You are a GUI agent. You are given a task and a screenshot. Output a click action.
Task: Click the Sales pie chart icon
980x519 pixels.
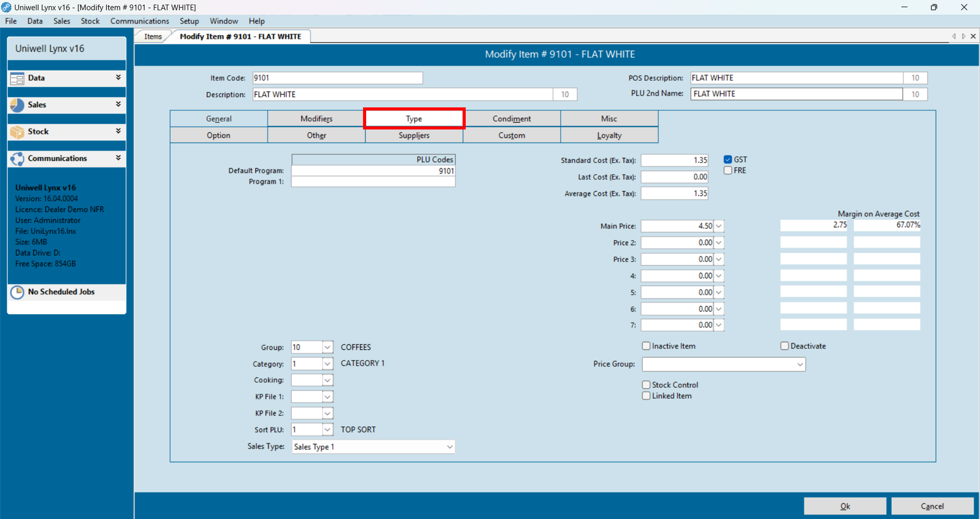click(17, 105)
